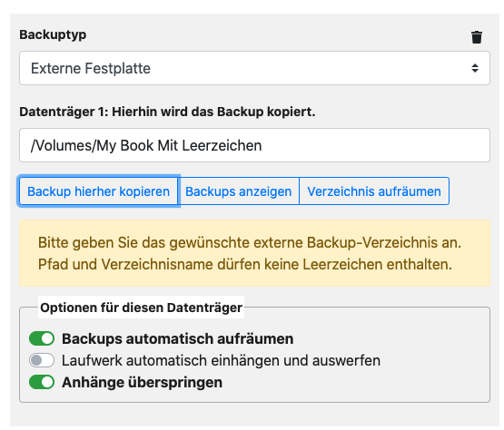Click the up-down arrows of Externe Festplatte selector
The width and height of the screenshot is (504, 430).
tap(475, 68)
